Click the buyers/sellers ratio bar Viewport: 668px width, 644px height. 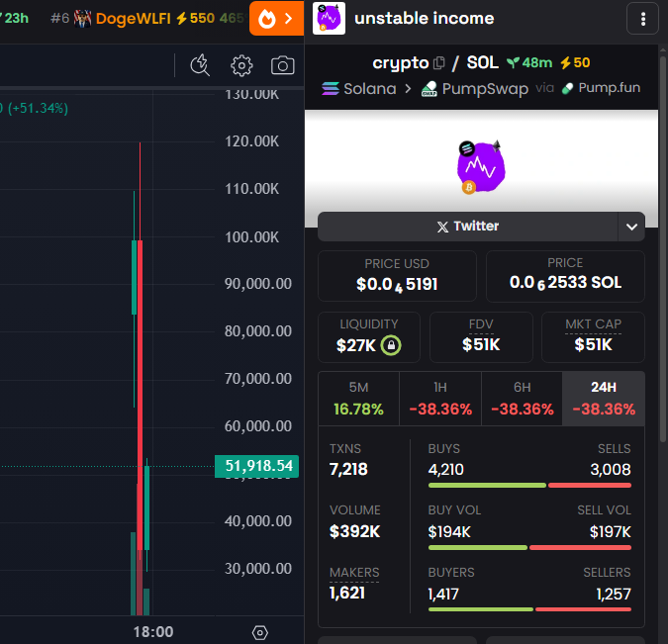point(529,609)
